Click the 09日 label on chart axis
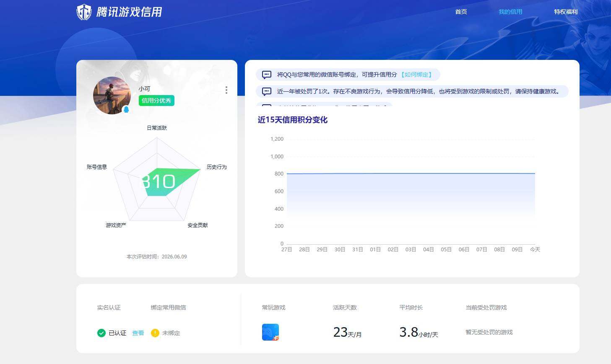This screenshot has width=611, height=364. [x=517, y=249]
